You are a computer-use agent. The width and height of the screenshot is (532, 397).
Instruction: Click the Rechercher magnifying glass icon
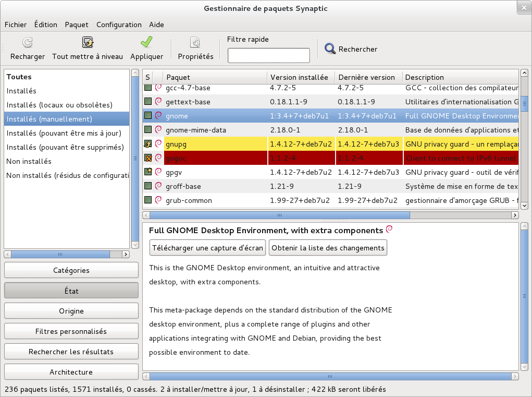click(329, 49)
